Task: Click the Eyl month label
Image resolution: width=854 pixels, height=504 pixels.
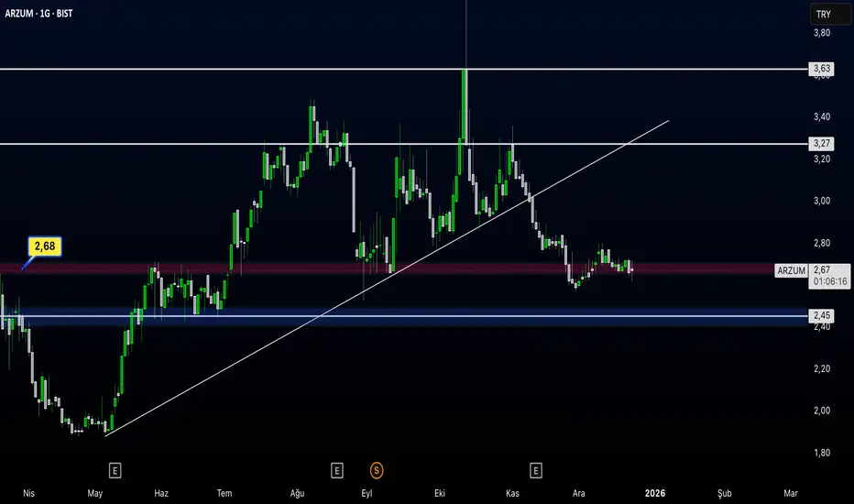Action: point(367,493)
